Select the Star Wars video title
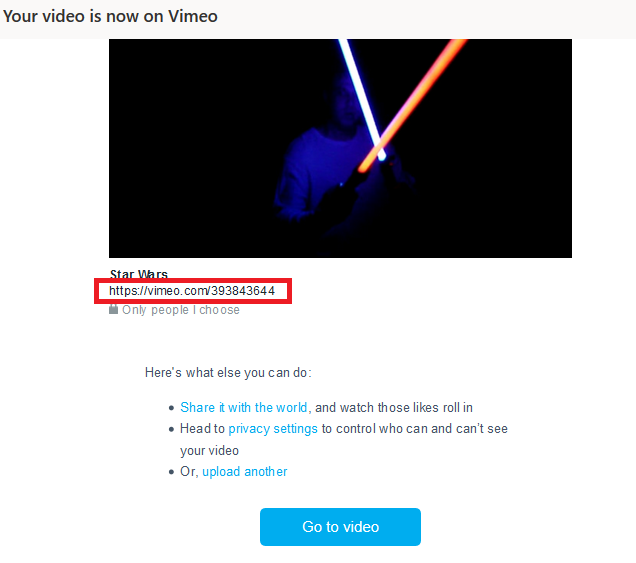Viewport: 636px width, 563px height. [x=139, y=274]
